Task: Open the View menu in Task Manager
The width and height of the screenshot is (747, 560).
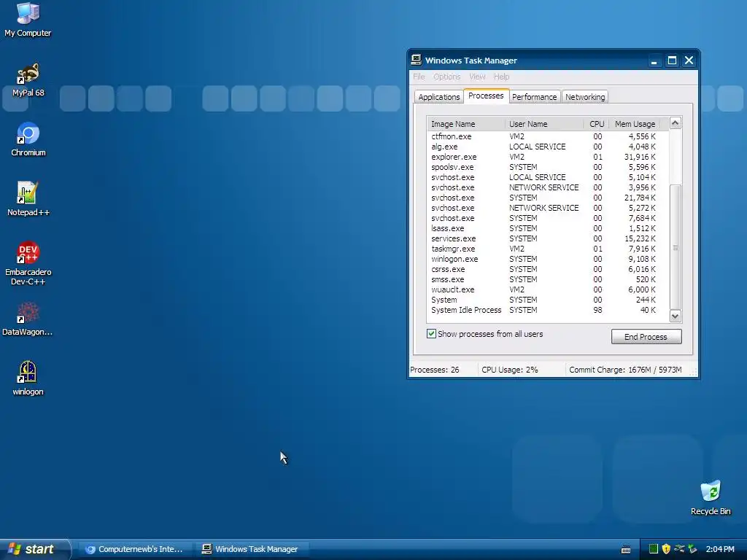Action: pos(477,77)
